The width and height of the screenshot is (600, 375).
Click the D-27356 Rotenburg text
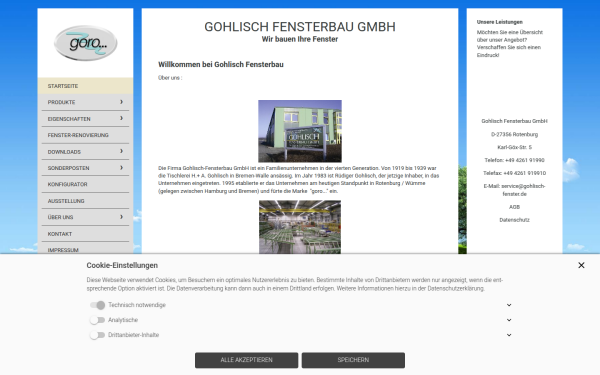[514, 134]
